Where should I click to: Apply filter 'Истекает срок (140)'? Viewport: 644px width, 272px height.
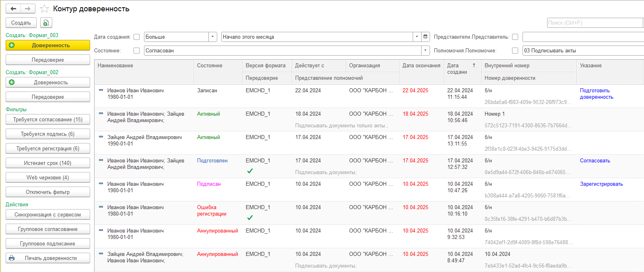point(48,163)
